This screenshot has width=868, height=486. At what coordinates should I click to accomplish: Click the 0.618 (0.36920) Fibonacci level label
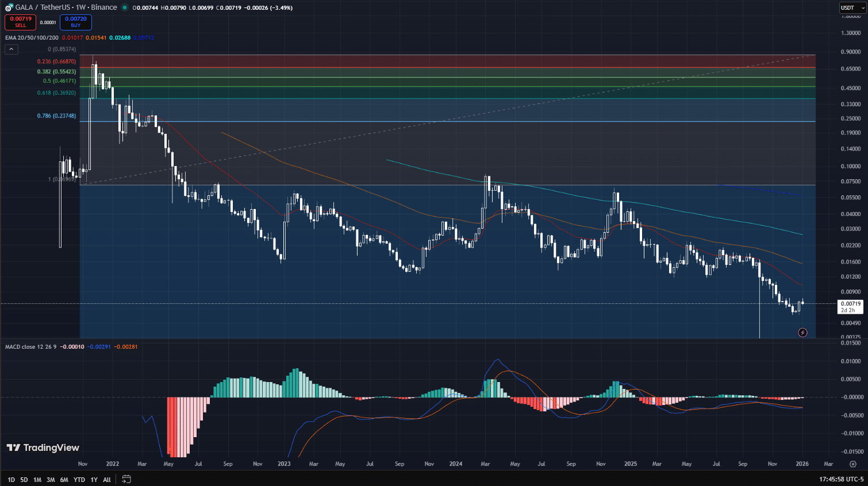click(x=56, y=92)
